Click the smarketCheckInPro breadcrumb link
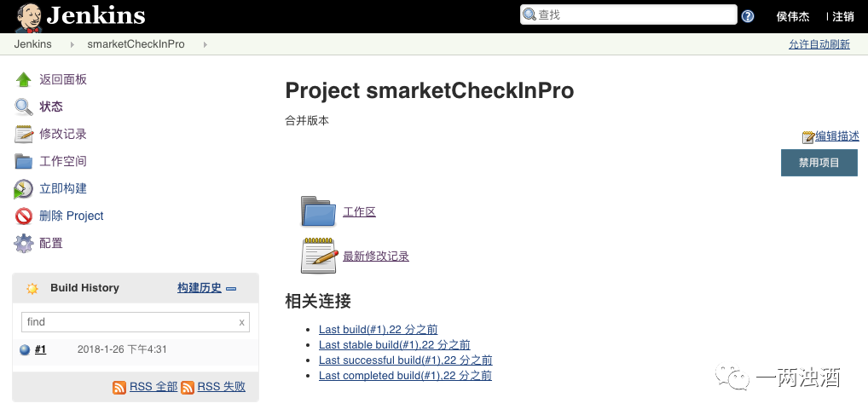868x415 pixels. (x=136, y=44)
